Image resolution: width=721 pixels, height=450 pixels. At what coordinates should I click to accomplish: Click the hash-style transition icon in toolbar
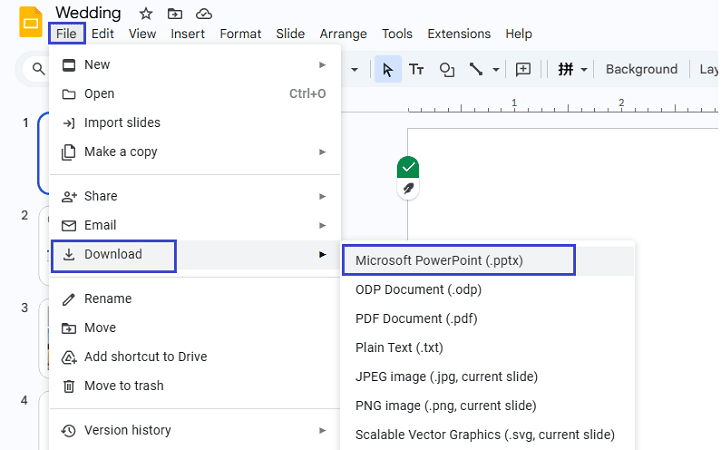pyautogui.click(x=566, y=69)
